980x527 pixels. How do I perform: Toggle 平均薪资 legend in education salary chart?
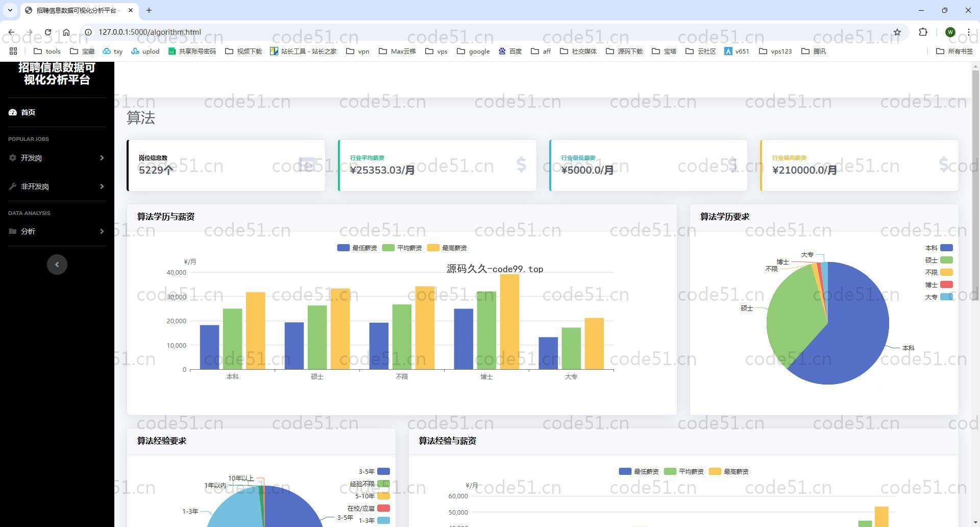pyautogui.click(x=402, y=248)
